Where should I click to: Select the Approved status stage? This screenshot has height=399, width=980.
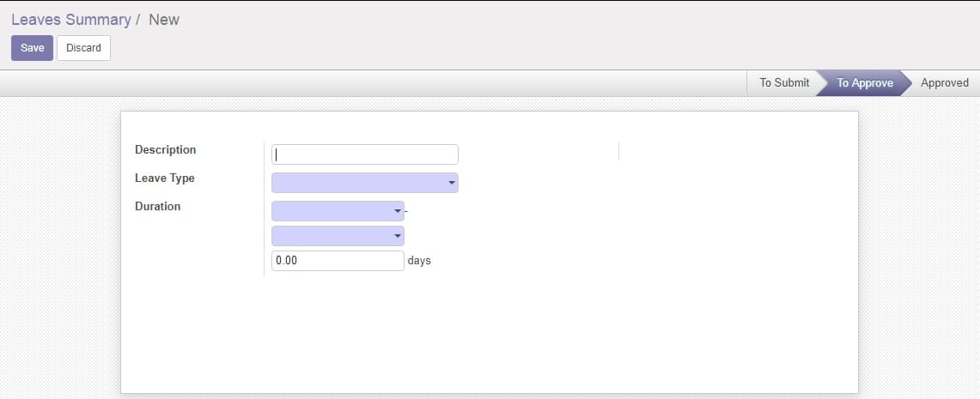[945, 83]
